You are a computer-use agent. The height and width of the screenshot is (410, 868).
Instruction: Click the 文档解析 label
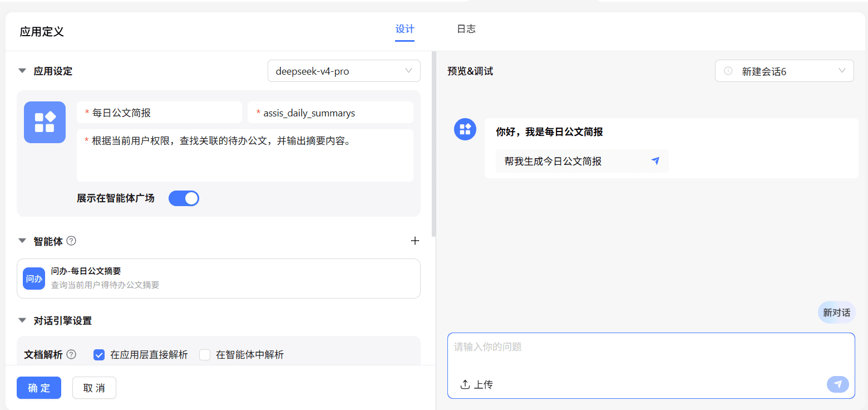[43, 355]
